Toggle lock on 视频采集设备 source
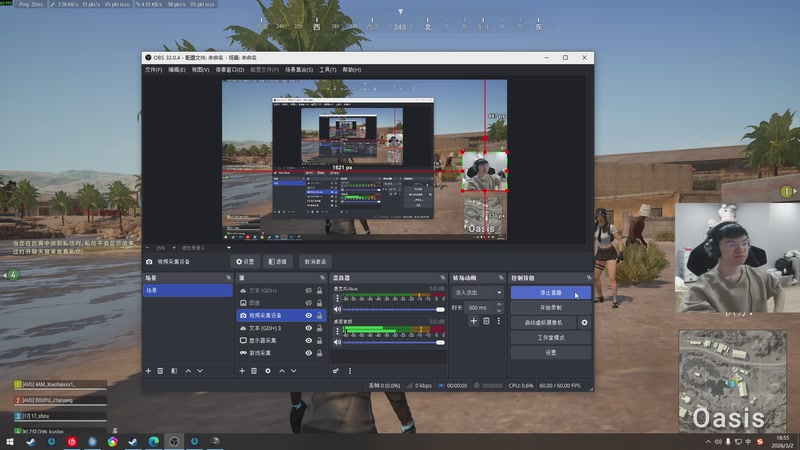The image size is (800, 450). coord(319,315)
